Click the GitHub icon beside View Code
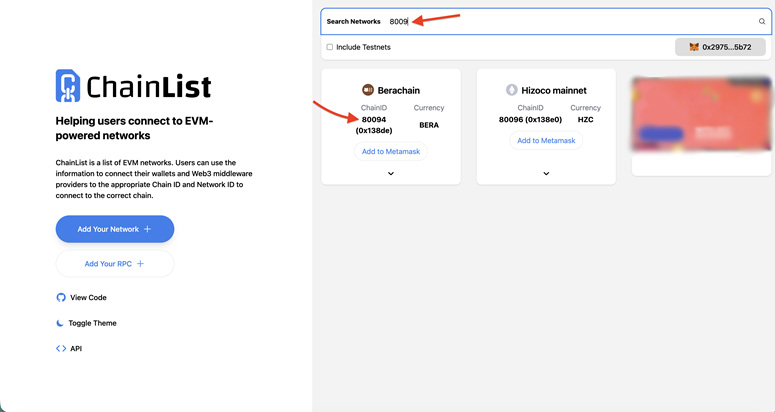The height and width of the screenshot is (412, 775). (x=61, y=298)
